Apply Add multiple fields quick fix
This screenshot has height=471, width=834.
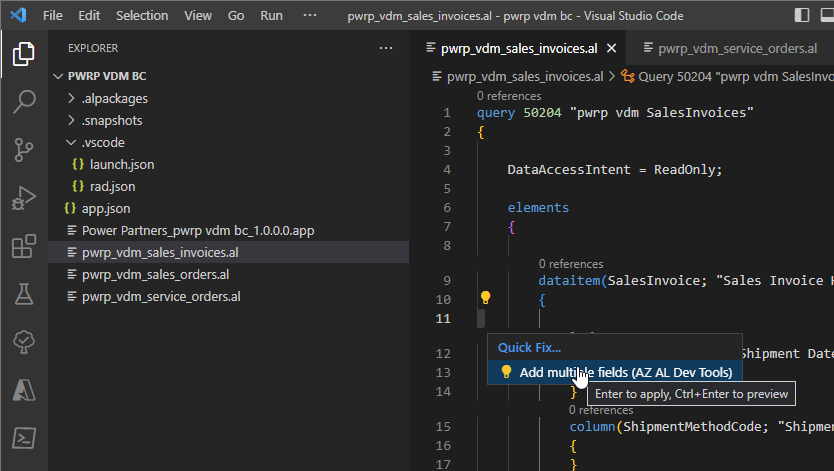pos(614,372)
